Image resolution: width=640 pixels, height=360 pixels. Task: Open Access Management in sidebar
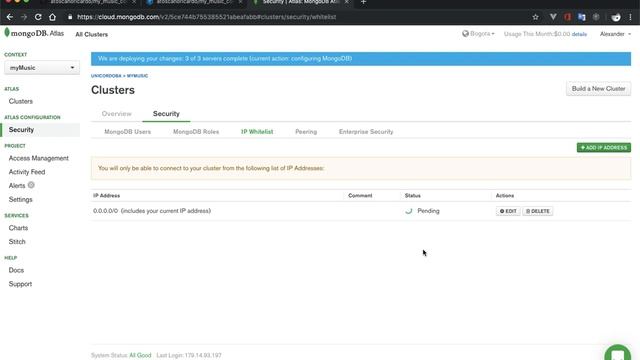[x=39, y=158]
